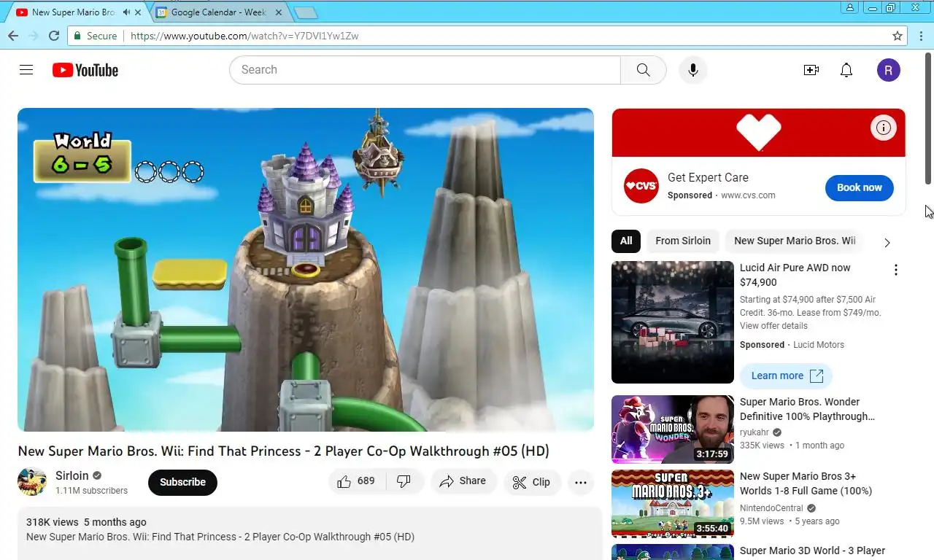
Task: Open the NintendoCentral channel name
Action: tap(771, 508)
